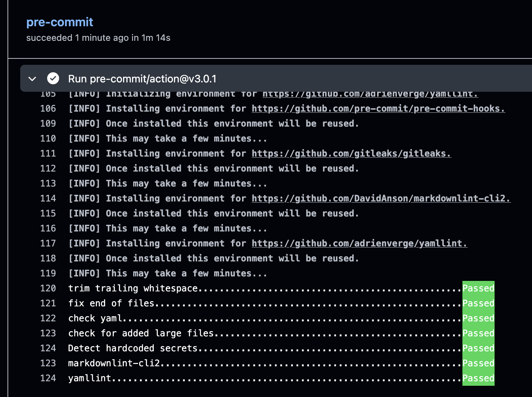Screen dimensions: 532x397
Task: Click the Passed badge for check yaml
Action: click(478, 318)
